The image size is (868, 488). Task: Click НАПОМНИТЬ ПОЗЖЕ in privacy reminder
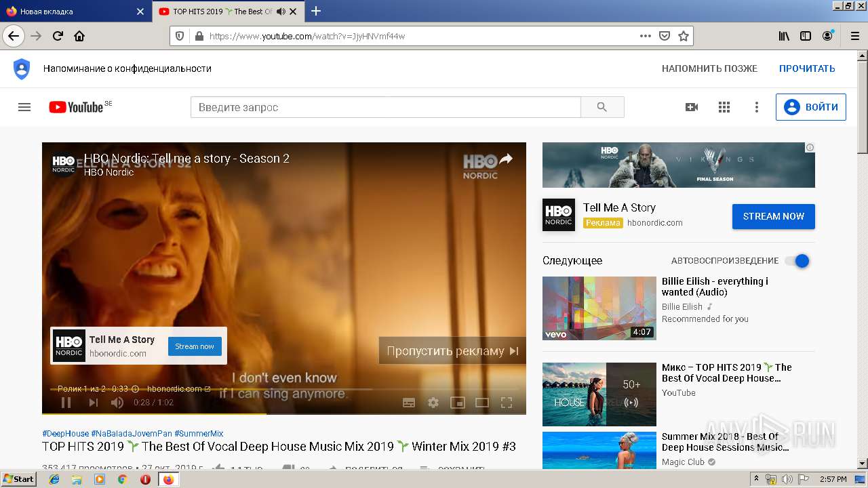[x=709, y=68]
